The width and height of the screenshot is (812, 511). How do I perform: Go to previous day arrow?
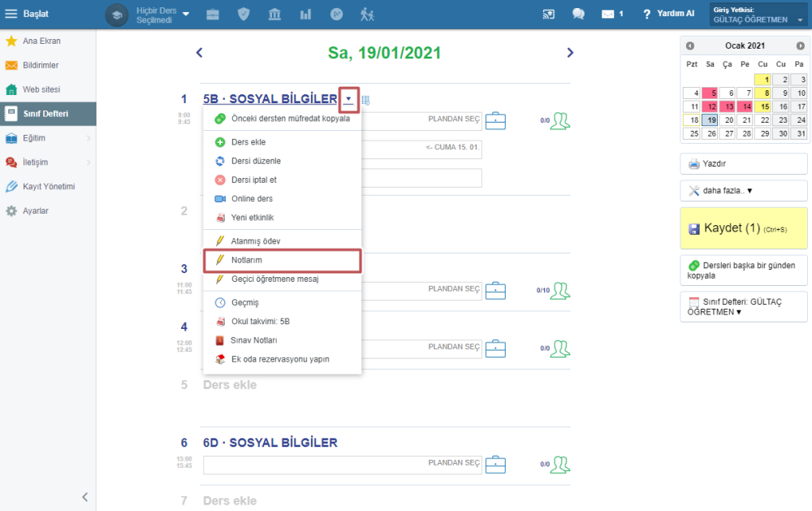(x=200, y=52)
